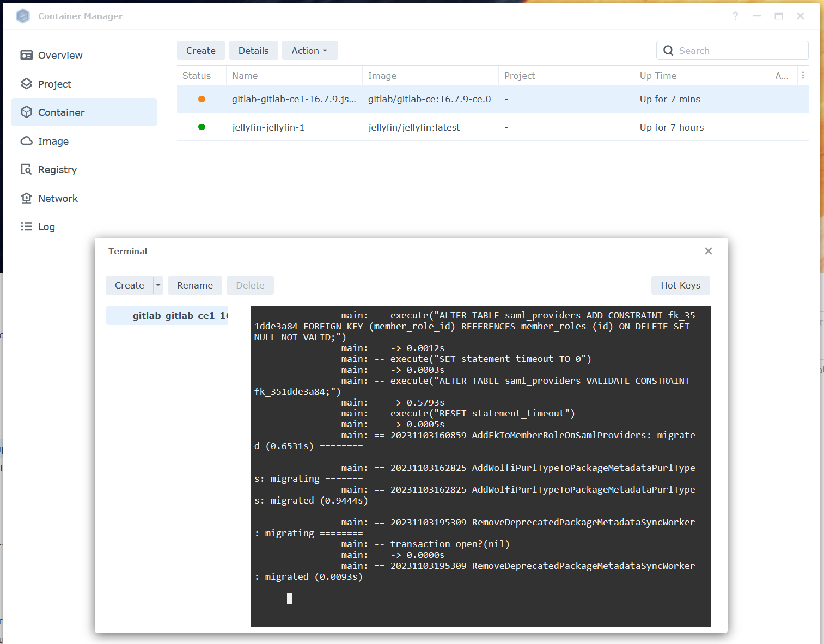Open the Network section icon

pyautogui.click(x=27, y=198)
